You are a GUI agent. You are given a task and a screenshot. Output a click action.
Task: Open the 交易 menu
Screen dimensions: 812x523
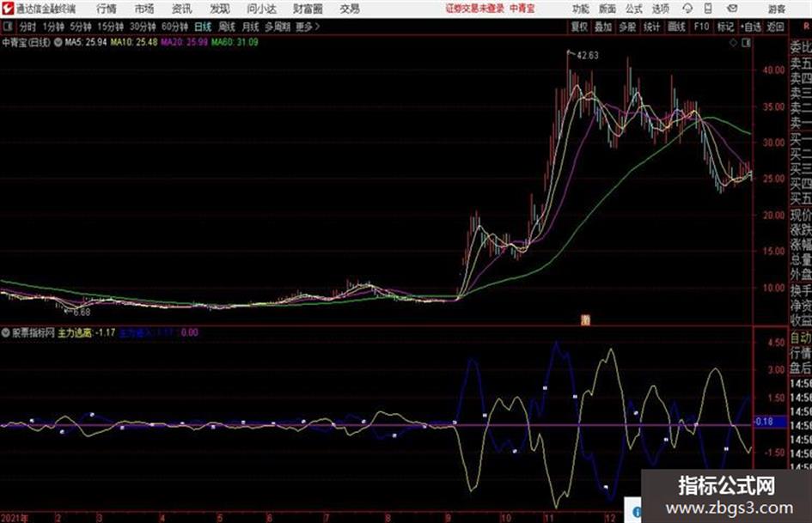click(350, 9)
